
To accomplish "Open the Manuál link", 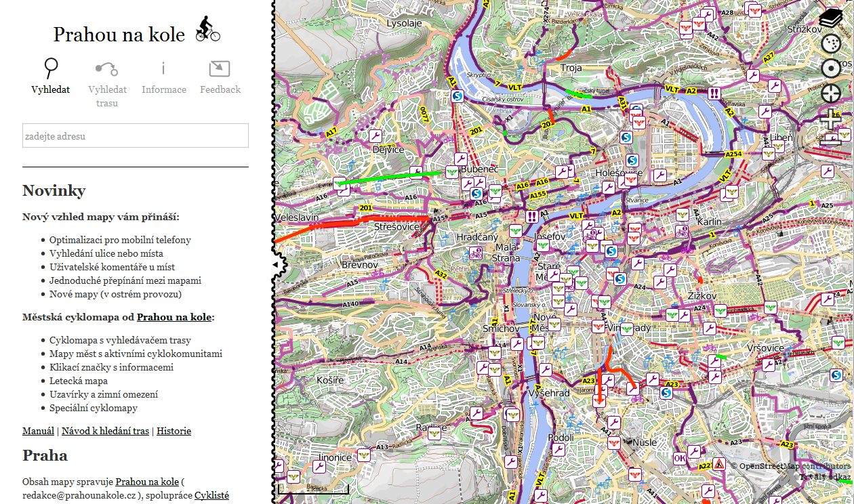I will point(38,431).
